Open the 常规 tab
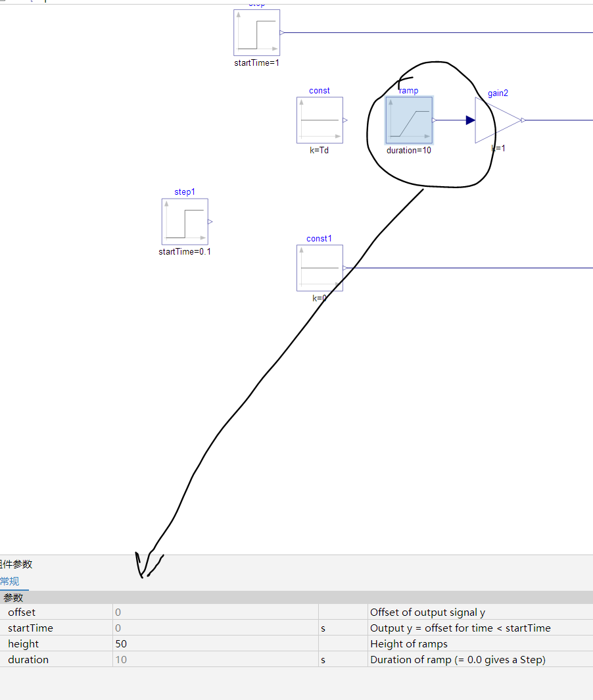Image resolution: width=593 pixels, height=700 pixels. [10, 582]
